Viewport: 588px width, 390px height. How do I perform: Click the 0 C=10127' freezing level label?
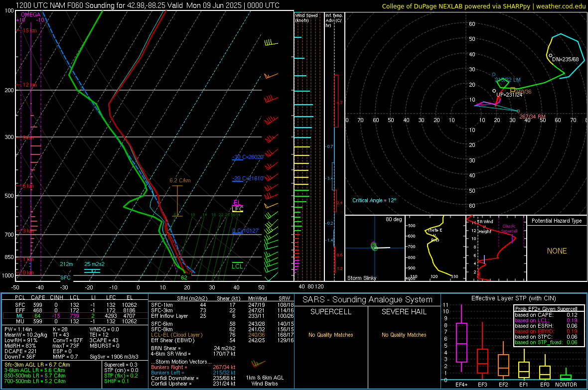point(246,231)
